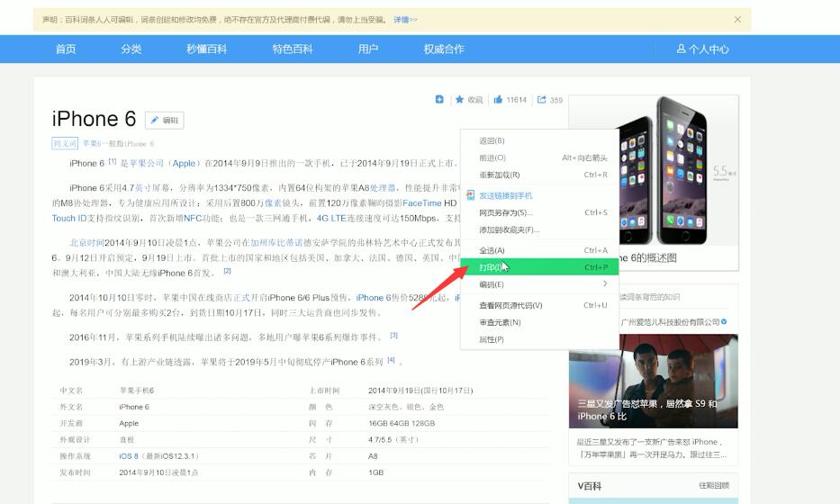Select 打印 in the context menu
Viewport: 840px width, 504px height.
(x=539, y=266)
